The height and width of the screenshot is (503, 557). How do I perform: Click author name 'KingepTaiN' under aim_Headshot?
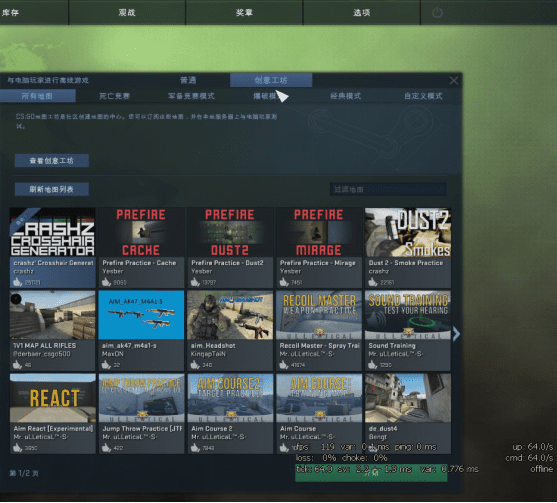(208, 354)
